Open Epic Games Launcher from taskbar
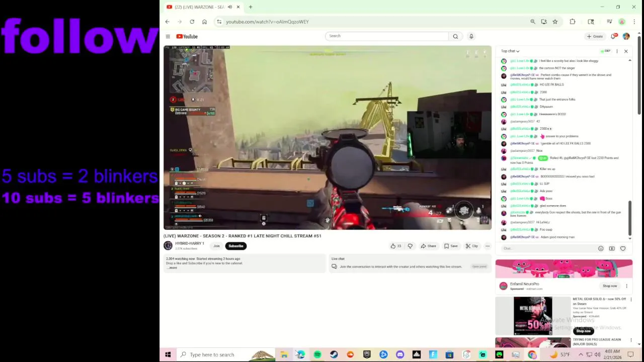644x362 pixels. pos(367,354)
